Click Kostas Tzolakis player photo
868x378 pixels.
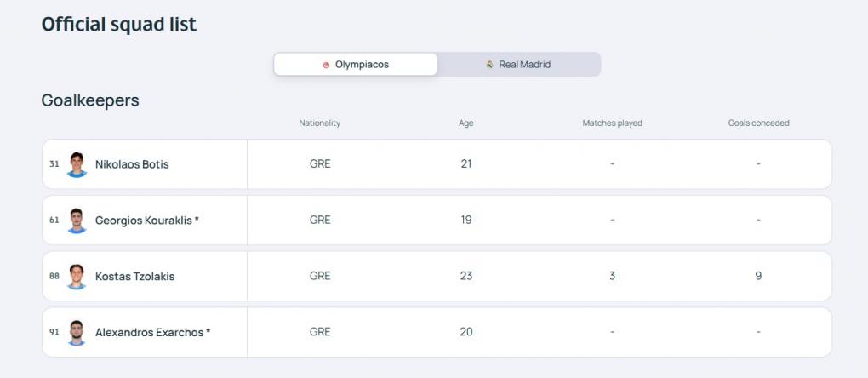[77, 276]
